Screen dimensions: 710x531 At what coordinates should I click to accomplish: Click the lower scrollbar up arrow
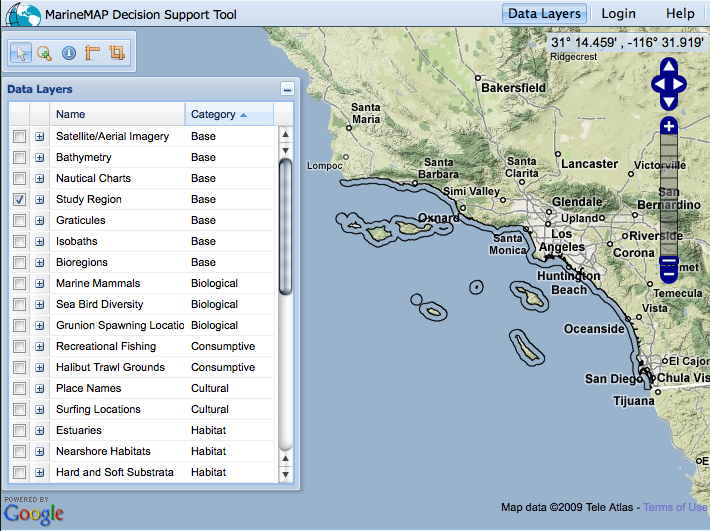click(285, 458)
